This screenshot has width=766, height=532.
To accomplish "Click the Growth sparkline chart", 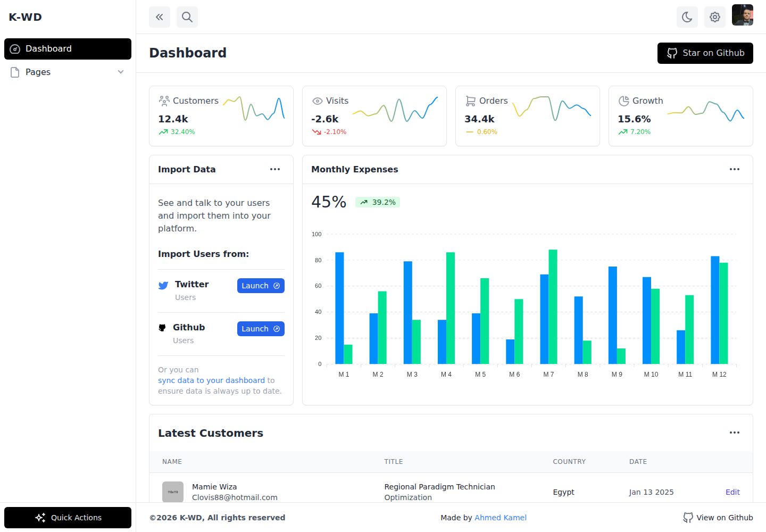I will pyautogui.click(x=706, y=111).
